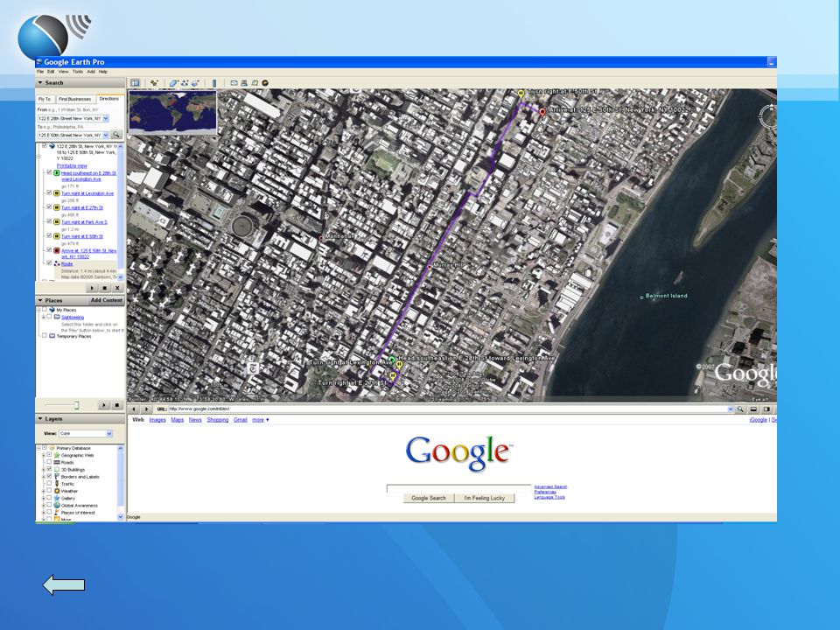Open the Layers View Core dropdown

pos(109,433)
